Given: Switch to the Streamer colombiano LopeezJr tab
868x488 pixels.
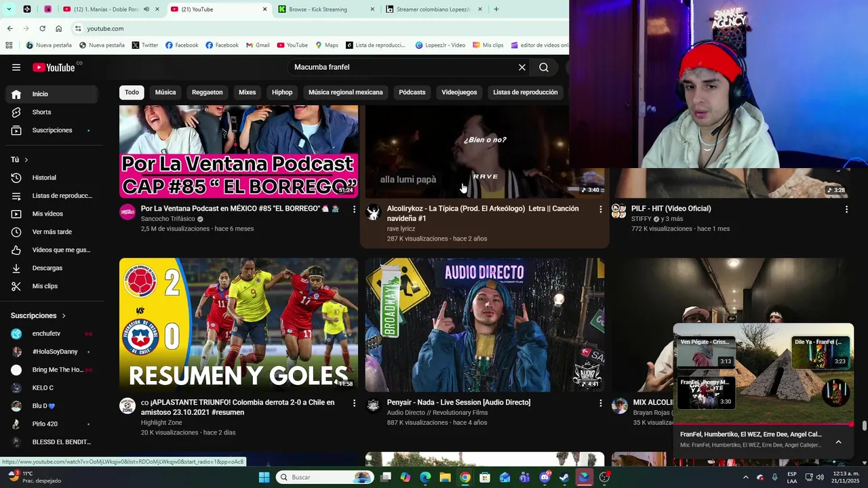Looking at the screenshot, I should 433,9.
